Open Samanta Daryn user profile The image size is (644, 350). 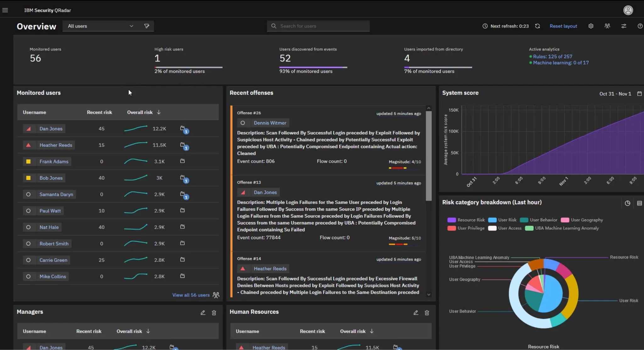pyautogui.click(x=56, y=194)
